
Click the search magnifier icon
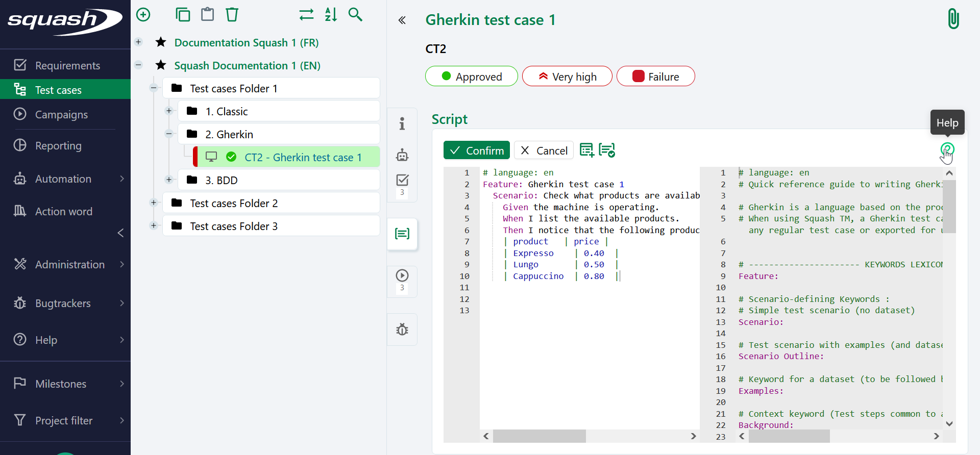[x=355, y=15]
